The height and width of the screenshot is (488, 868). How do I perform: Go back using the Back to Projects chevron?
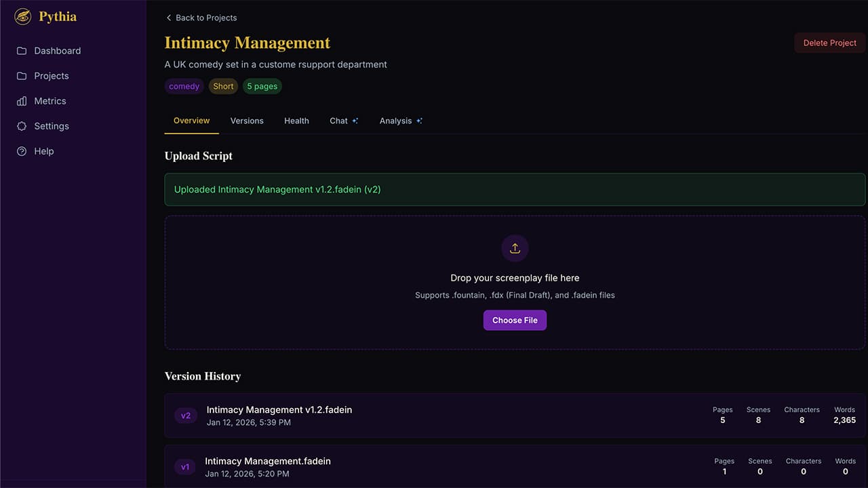(x=169, y=18)
